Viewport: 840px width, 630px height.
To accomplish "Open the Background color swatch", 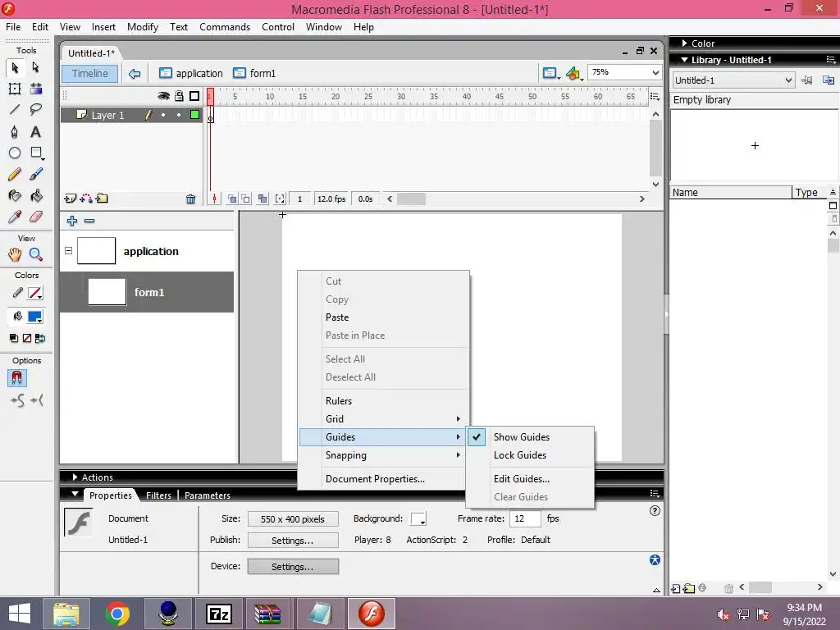I will 418,519.
